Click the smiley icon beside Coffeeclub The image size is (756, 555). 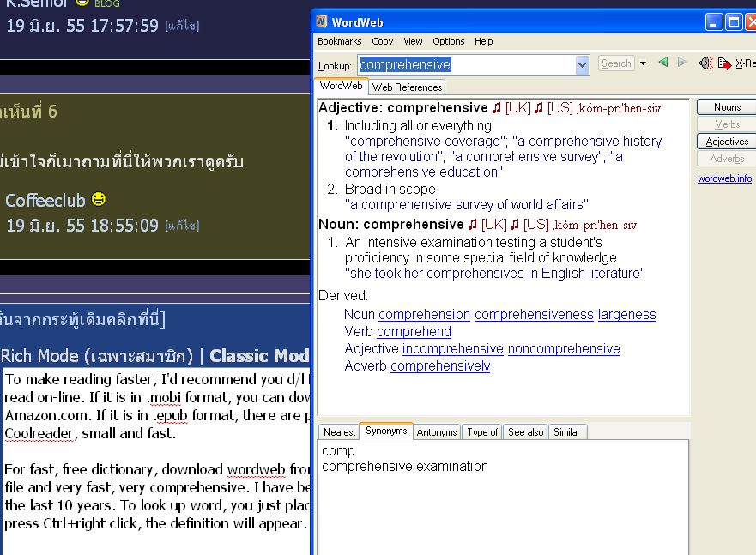click(x=99, y=199)
